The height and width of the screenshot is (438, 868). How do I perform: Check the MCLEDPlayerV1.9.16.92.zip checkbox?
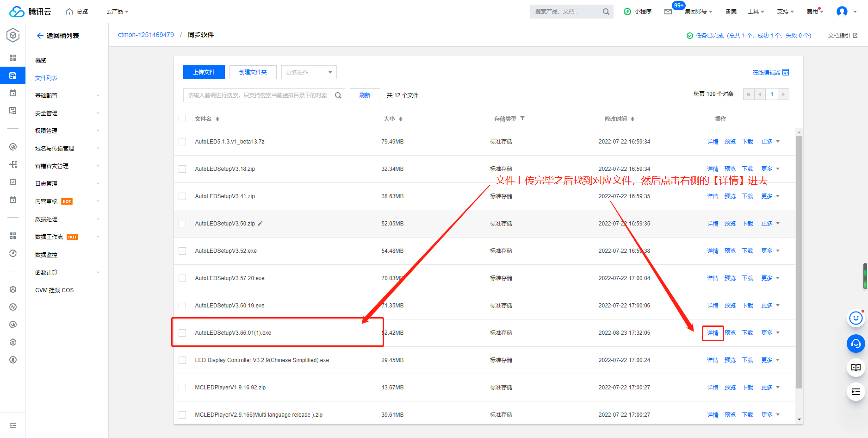182,388
